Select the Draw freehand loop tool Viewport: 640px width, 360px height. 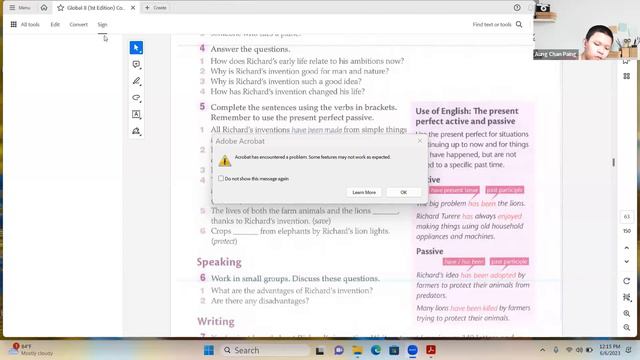(136, 98)
